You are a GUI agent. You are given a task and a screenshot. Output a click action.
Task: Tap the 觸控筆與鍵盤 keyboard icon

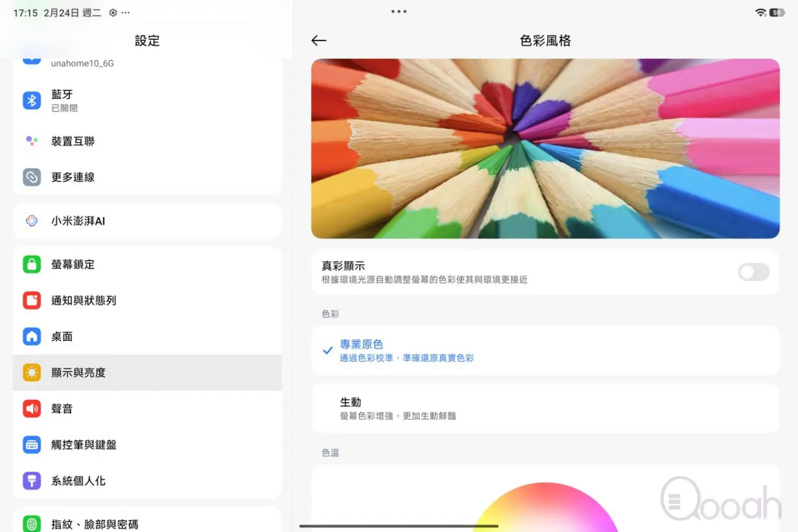point(32,445)
